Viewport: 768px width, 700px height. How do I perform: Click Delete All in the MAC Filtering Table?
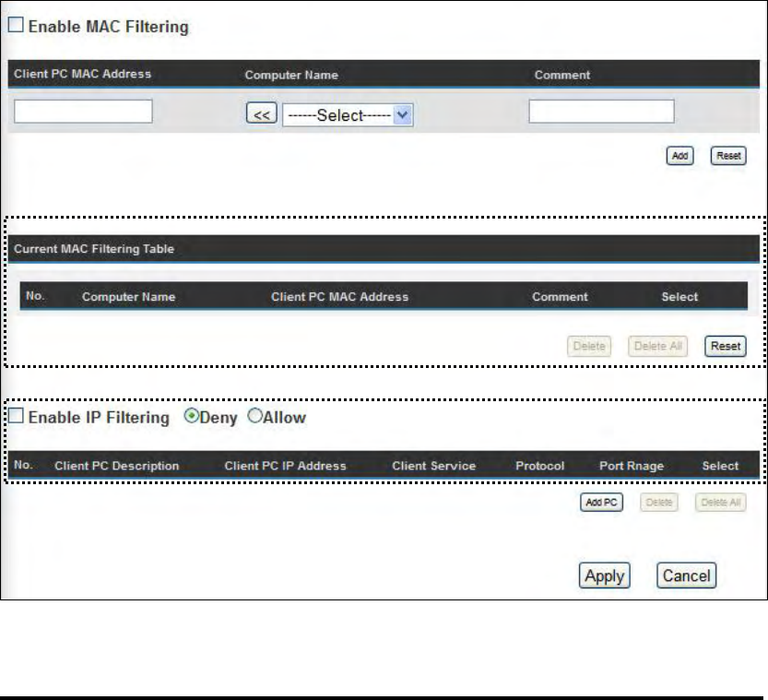[x=657, y=347]
